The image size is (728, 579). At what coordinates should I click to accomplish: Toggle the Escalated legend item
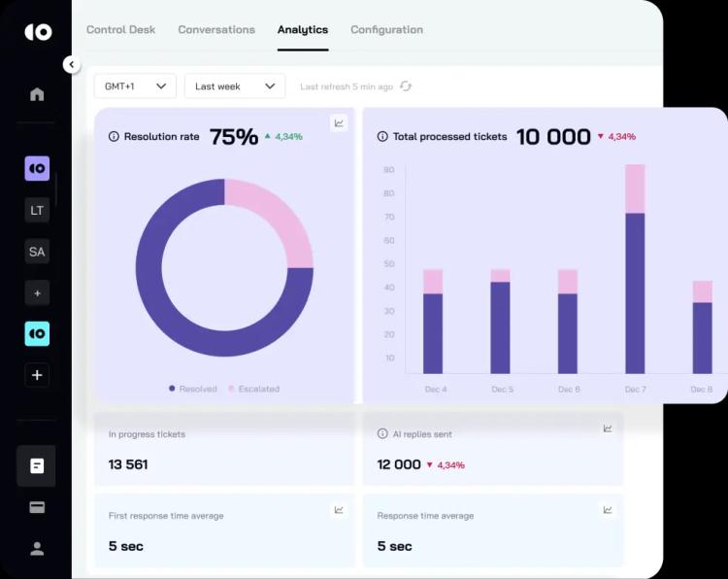253,389
